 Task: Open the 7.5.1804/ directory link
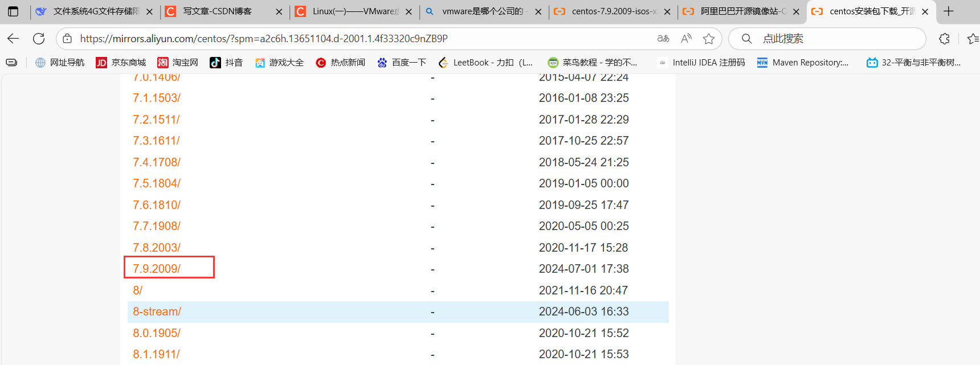[x=157, y=183]
